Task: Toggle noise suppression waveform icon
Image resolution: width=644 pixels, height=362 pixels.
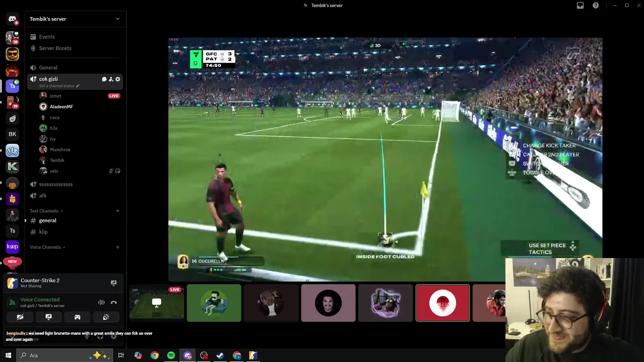Action: click(x=102, y=302)
